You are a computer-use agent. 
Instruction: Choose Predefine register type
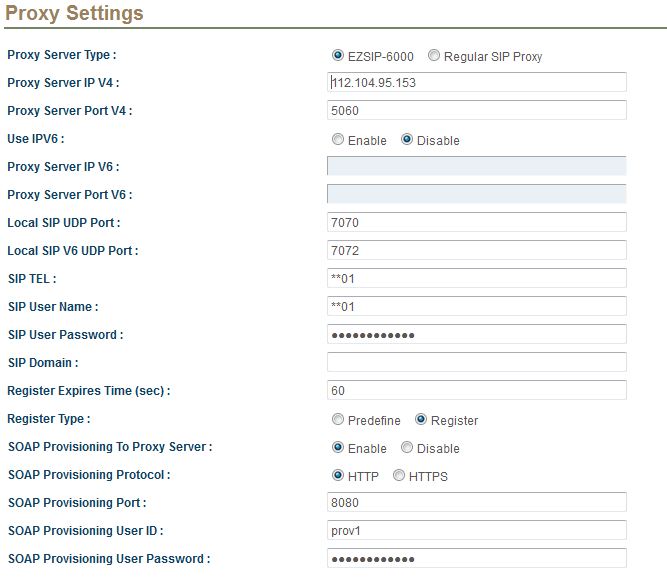(x=338, y=419)
